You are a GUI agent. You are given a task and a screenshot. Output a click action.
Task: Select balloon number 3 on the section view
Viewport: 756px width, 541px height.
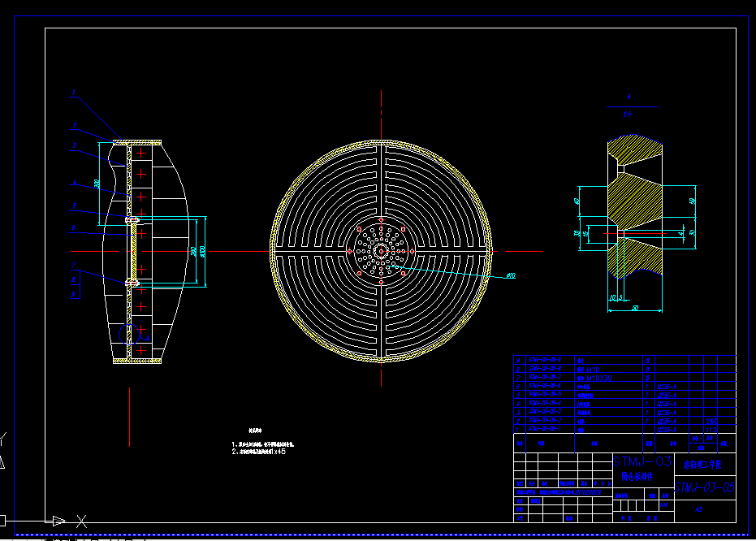click(74, 145)
